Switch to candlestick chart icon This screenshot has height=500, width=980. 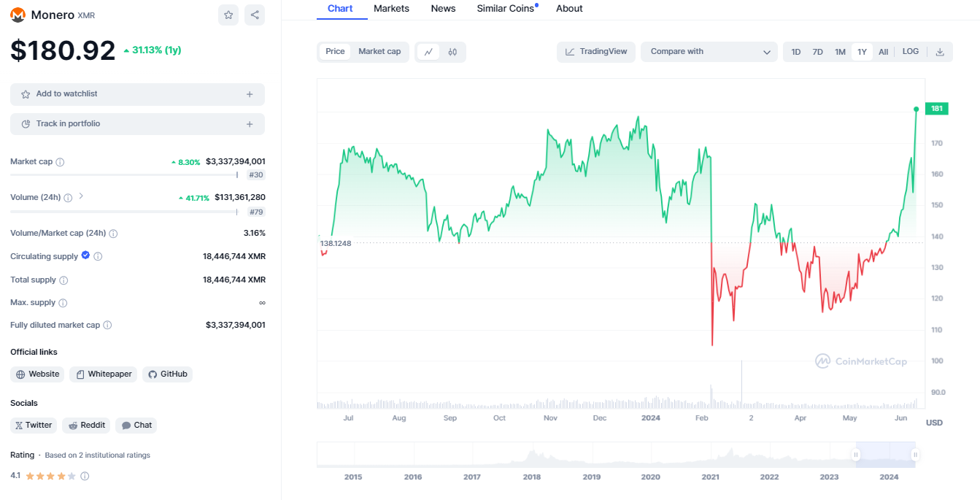click(x=452, y=52)
